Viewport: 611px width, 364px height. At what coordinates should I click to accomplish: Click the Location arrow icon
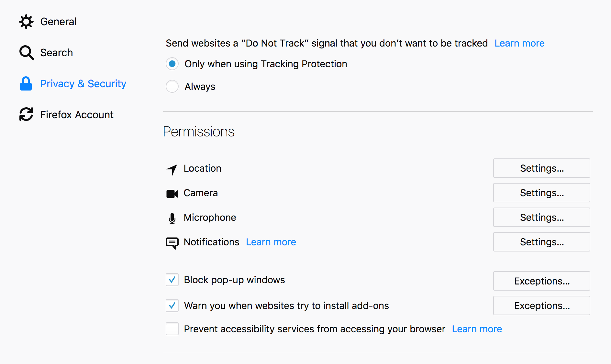172,169
